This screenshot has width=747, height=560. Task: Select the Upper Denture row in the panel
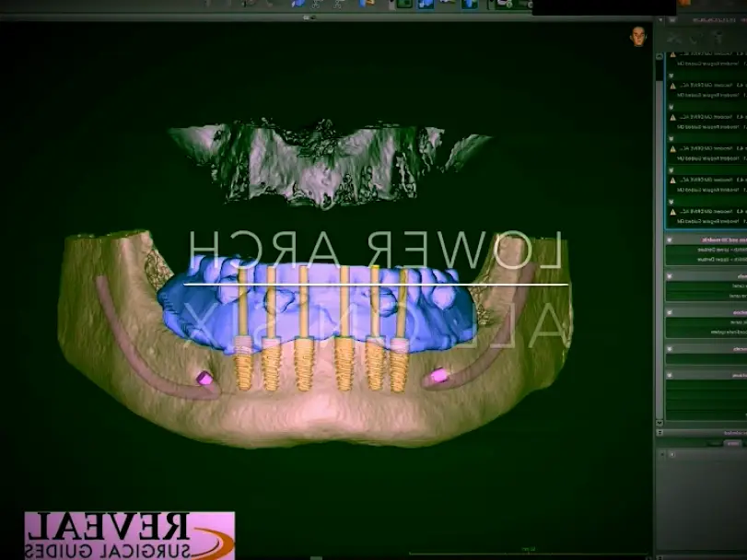point(706,260)
